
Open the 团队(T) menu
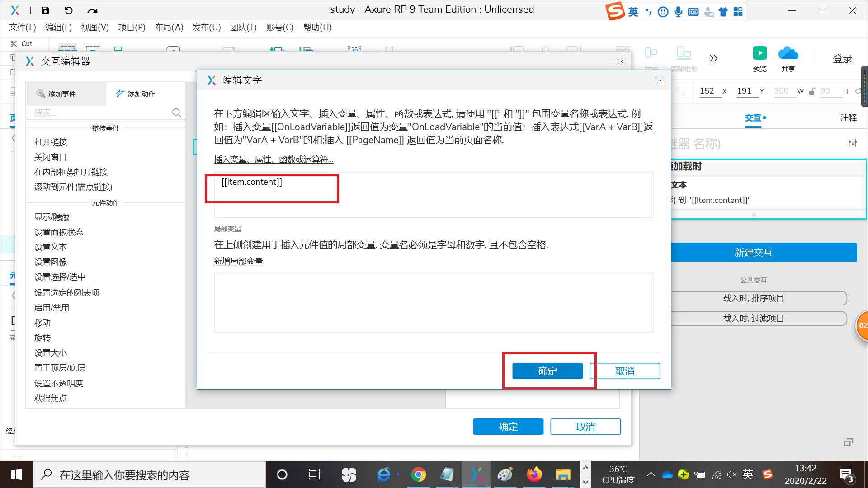pyautogui.click(x=243, y=28)
